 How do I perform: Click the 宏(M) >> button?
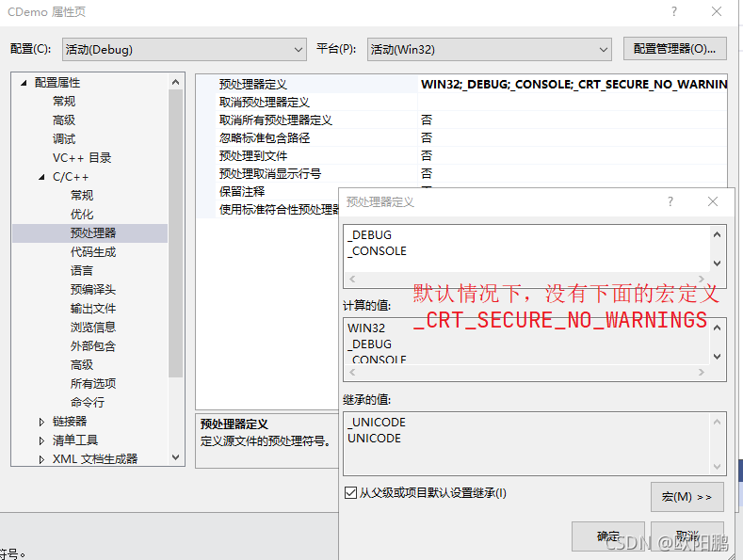click(x=687, y=497)
